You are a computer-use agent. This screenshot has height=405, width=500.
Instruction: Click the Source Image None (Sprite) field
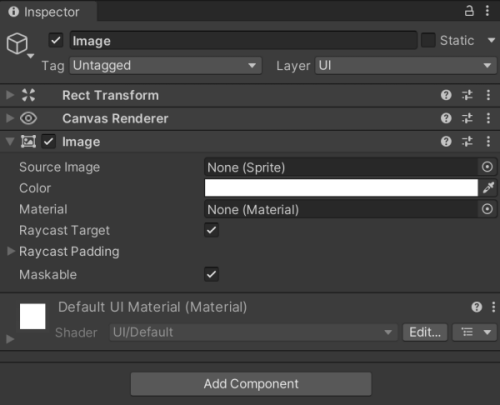[x=341, y=167]
